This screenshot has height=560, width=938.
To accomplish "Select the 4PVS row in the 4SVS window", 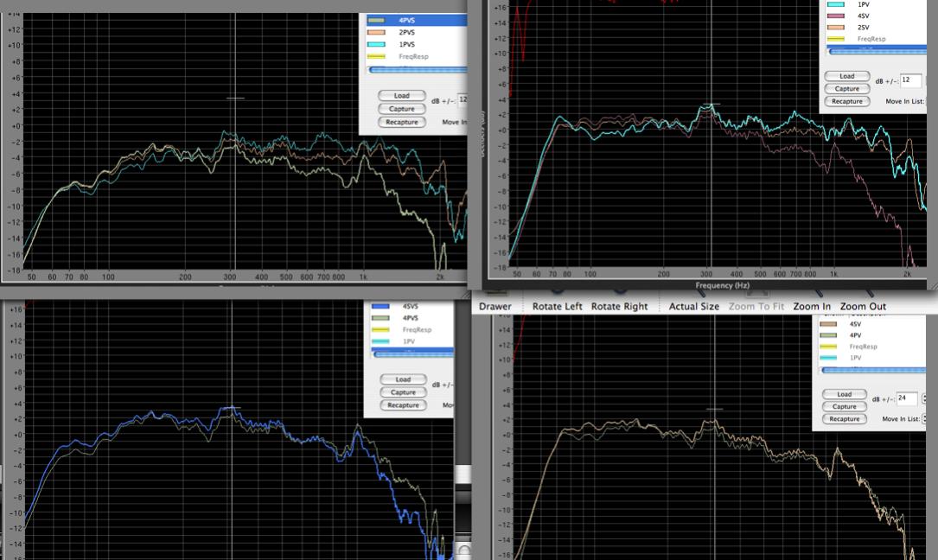I will pos(409,318).
